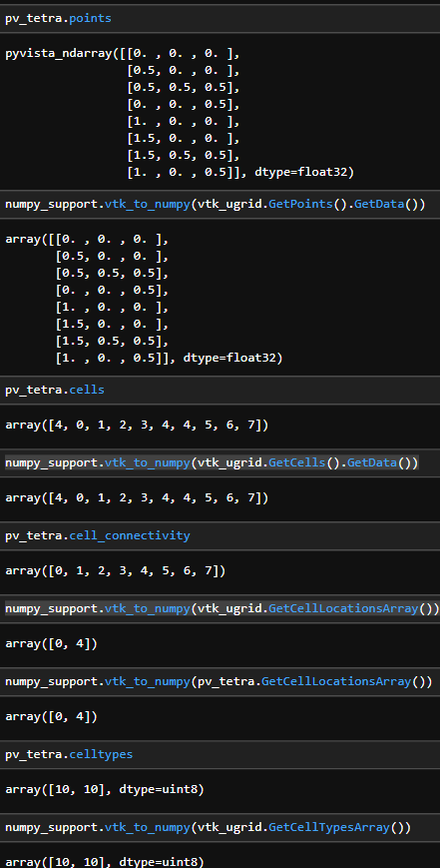Click the vtk_ugrid.GetCellTypesArray() code cell
The image size is (440, 868).
pyautogui.click(x=220, y=828)
